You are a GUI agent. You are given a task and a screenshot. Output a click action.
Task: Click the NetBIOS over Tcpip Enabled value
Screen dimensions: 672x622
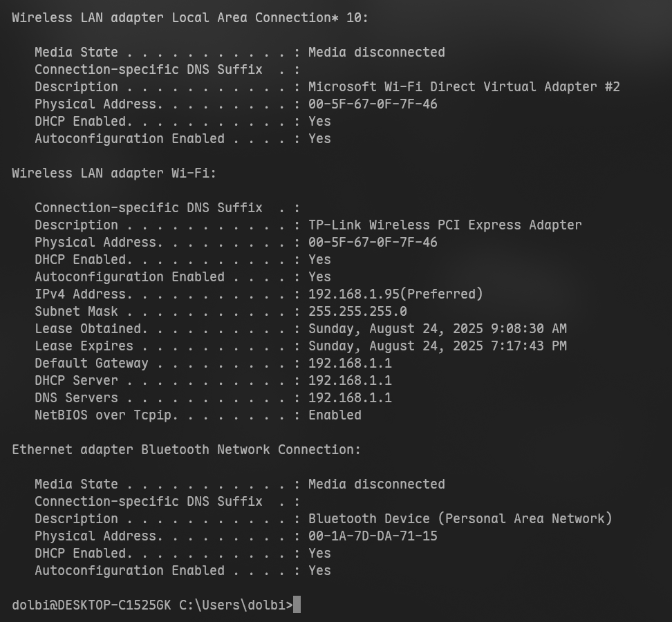tap(335, 415)
